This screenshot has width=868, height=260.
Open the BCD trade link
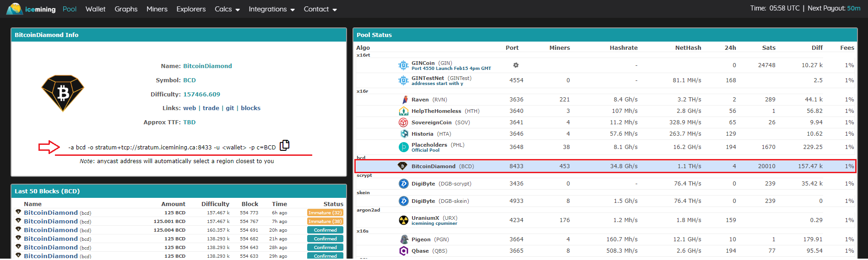(x=211, y=108)
